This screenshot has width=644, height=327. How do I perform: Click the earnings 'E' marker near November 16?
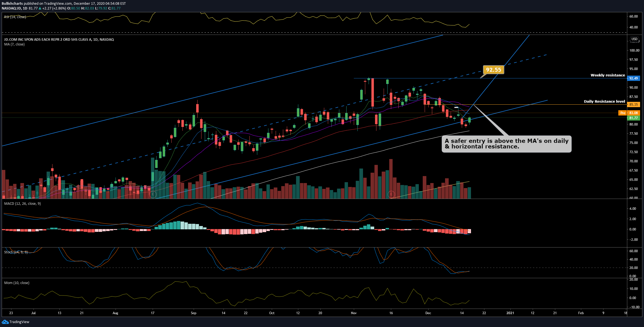point(391,194)
